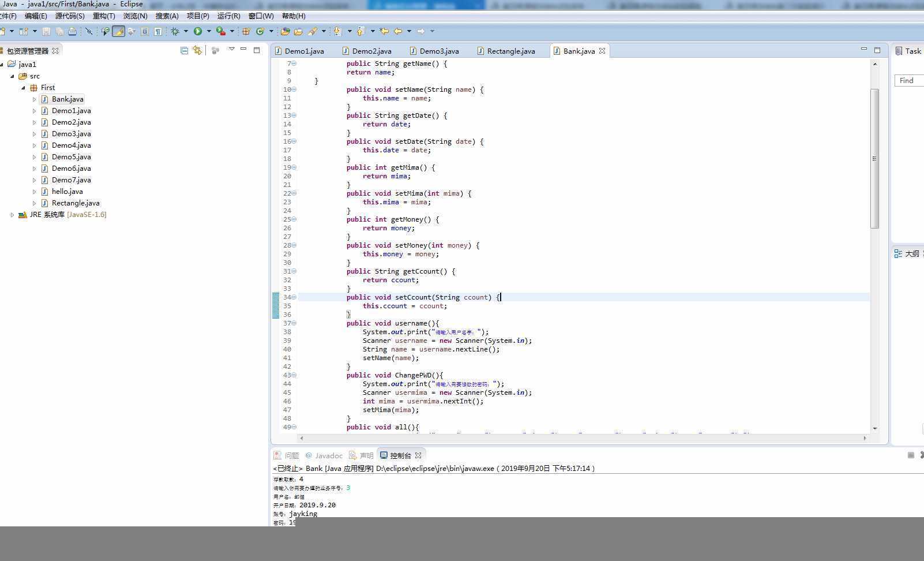Open dropdown next to New Class icon
924x561 pixels.
pyautogui.click(x=271, y=31)
